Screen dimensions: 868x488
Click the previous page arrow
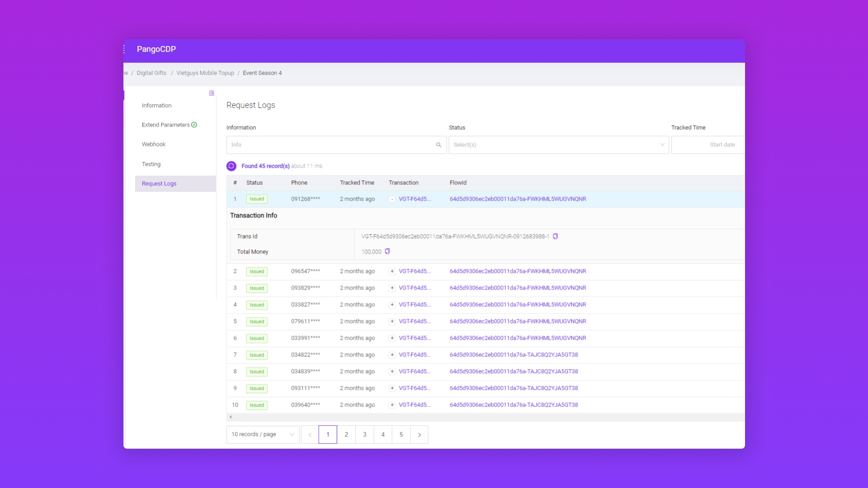click(310, 435)
